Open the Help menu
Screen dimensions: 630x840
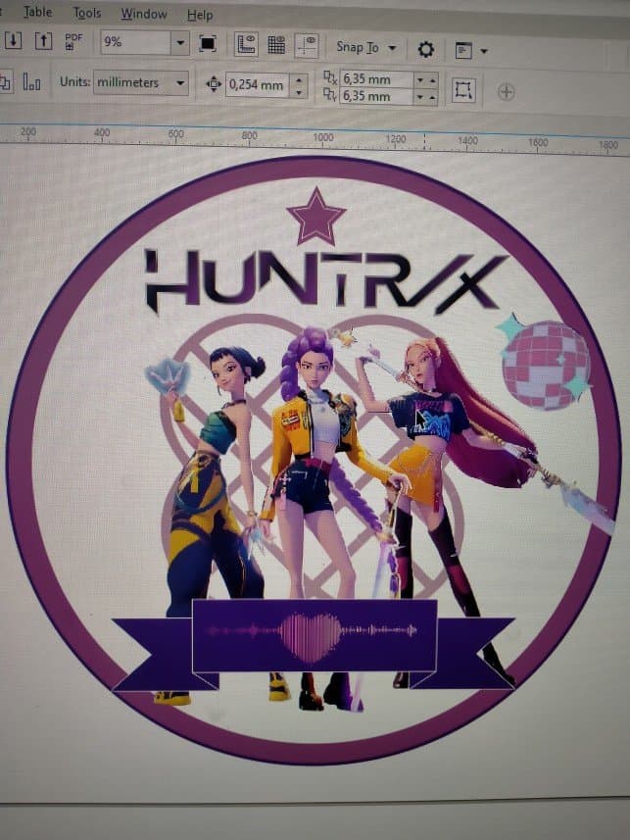click(x=200, y=15)
